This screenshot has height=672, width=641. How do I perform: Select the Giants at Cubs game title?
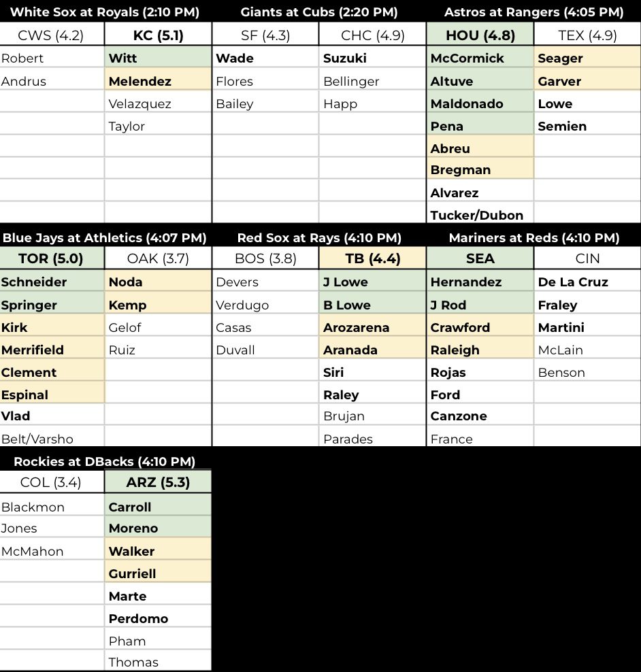pyautogui.click(x=319, y=12)
